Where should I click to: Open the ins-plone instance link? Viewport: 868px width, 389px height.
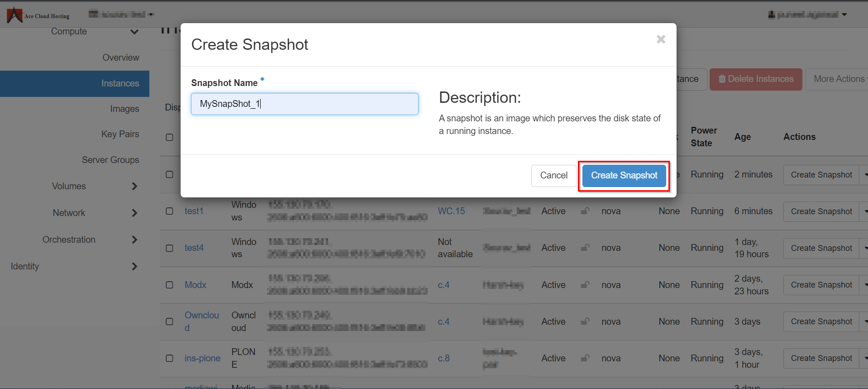[x=202, y=358]
